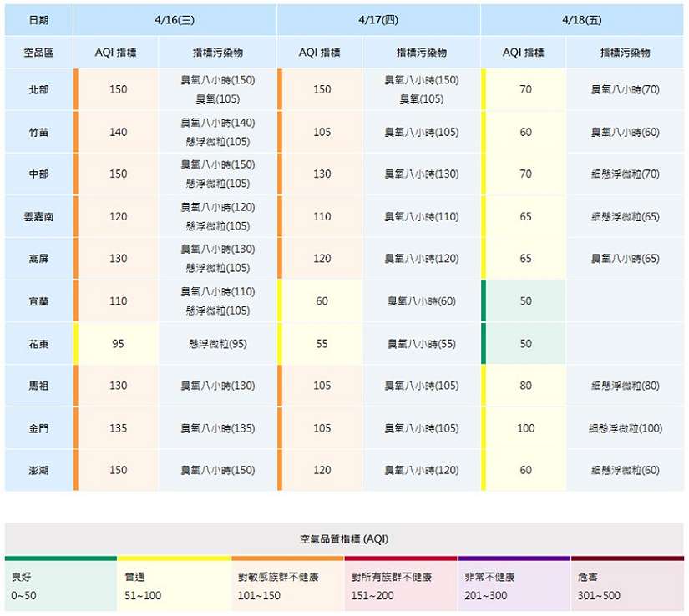Select the purple 非常不健康 legend swatch
This screenshot has height=616, width=689.
[x=514, y=585]
